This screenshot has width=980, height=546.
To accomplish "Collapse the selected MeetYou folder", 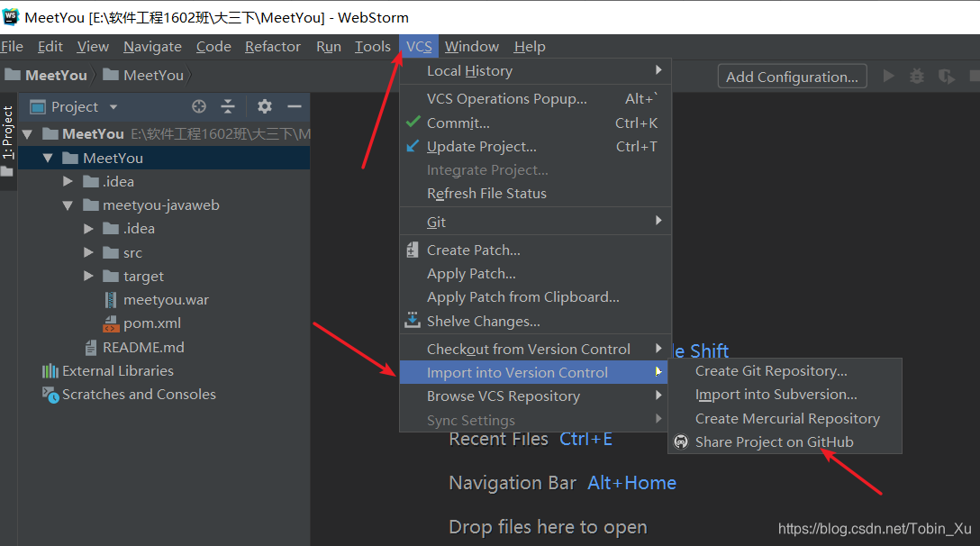I will [x=48, y=159].
